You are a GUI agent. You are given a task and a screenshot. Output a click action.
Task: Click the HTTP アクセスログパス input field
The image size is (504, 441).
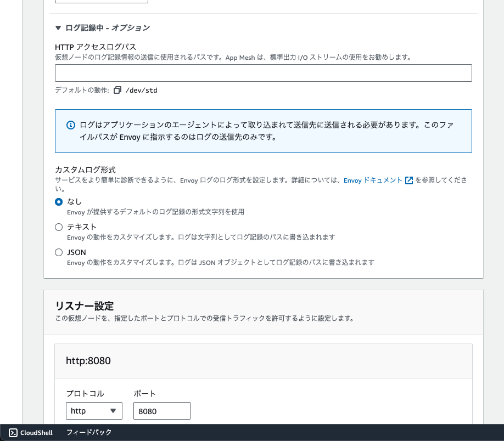tap(263, 73)
